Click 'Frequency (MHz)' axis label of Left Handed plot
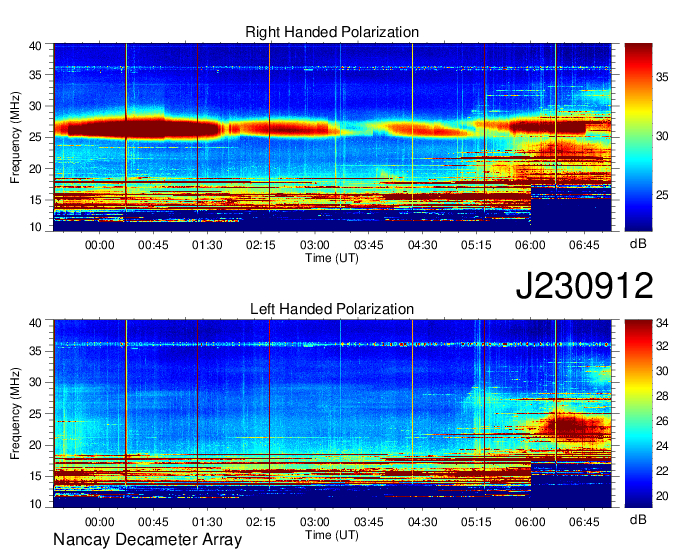This screenshot has height=552, width=680. click(15, 414)
